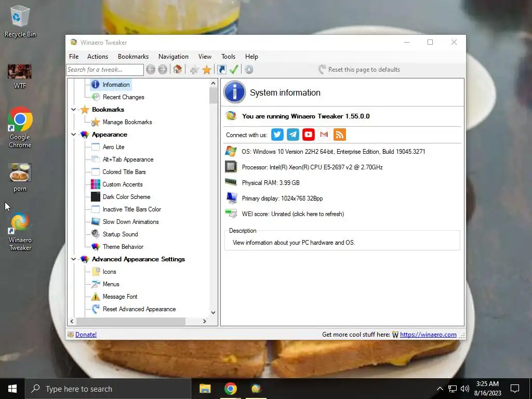Go to the Home page icon
This screenshot has width=532, height=399.
tap(178, 70)
